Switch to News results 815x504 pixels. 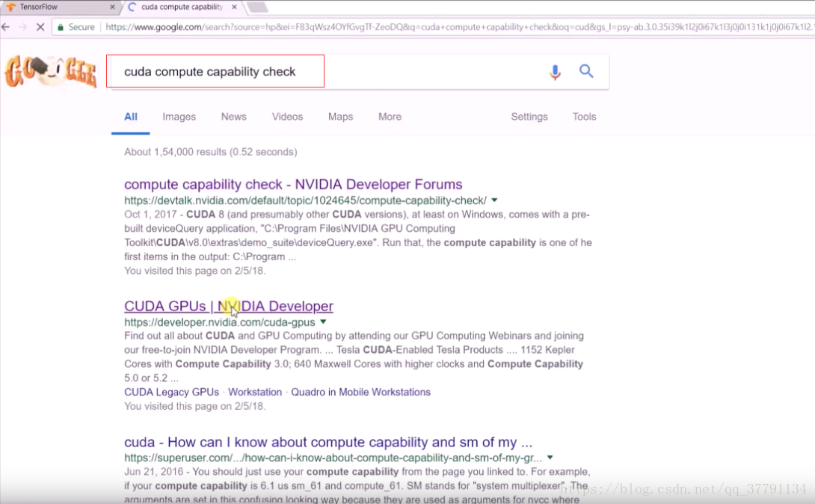(x=234, y=117)
